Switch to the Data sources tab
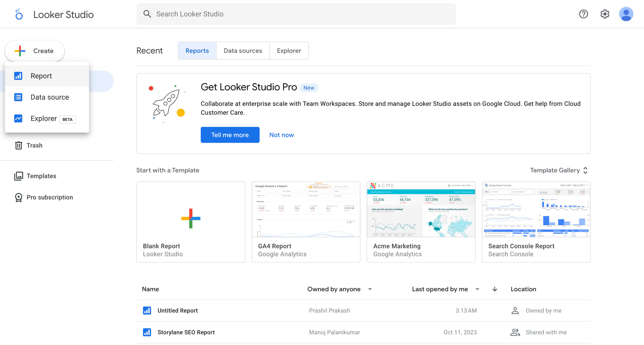The height and width of the screenshot is (345, 644). (243, 51)
